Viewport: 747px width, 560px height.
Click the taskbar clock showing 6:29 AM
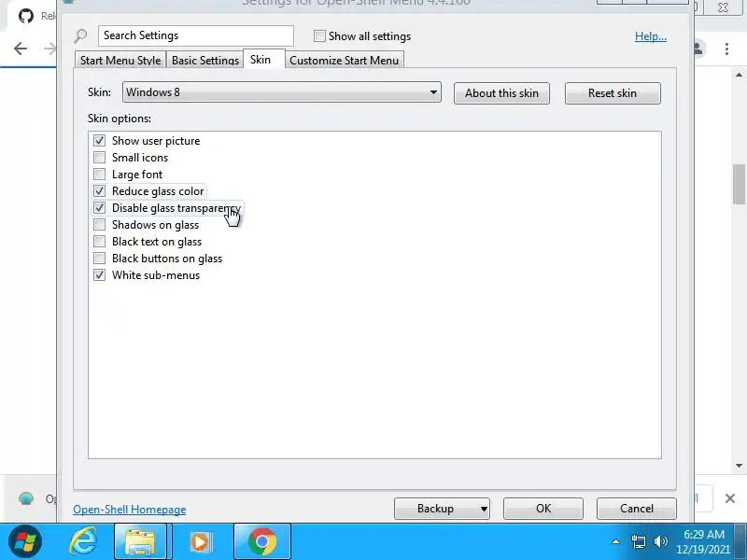point(704,541)
